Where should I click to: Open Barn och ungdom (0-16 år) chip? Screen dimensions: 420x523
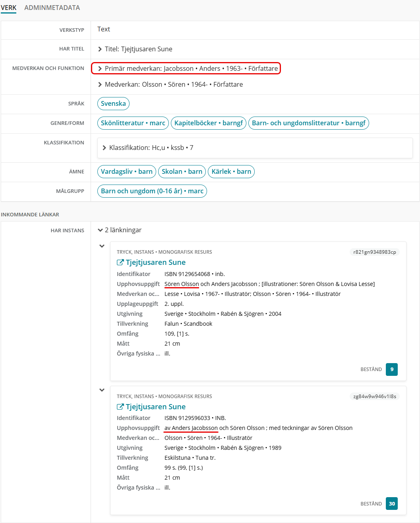[152, 191]
